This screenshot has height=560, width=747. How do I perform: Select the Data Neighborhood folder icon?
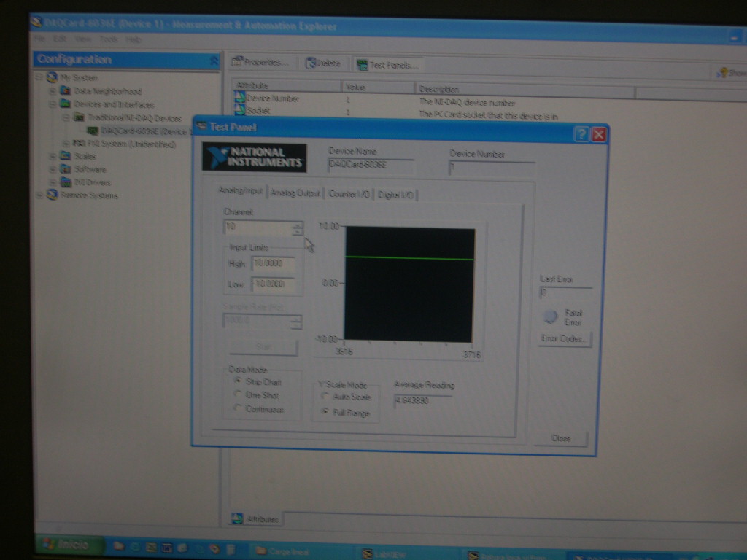coord(65,90)
